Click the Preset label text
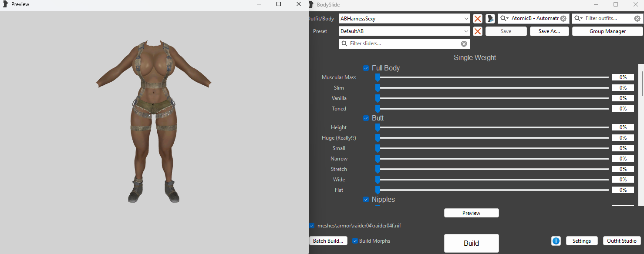The height and width of the screenshot is (254, 644). point(320,31)
